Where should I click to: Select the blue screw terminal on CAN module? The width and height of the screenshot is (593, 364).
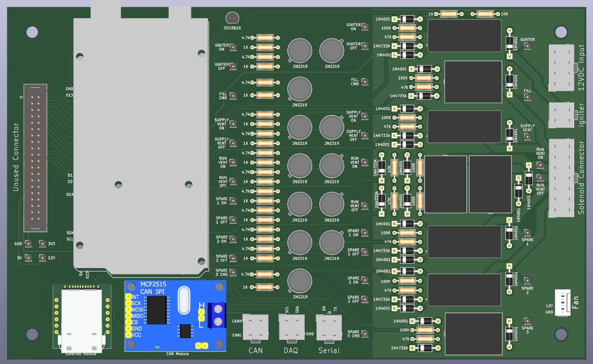(x=217, y=315)
